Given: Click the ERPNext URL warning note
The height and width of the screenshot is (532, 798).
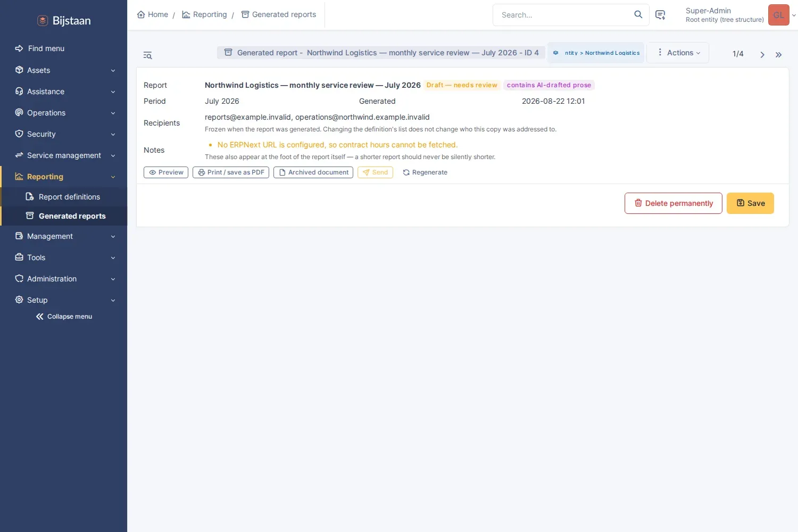Looking at the screenshot, I should pos(337,145).
